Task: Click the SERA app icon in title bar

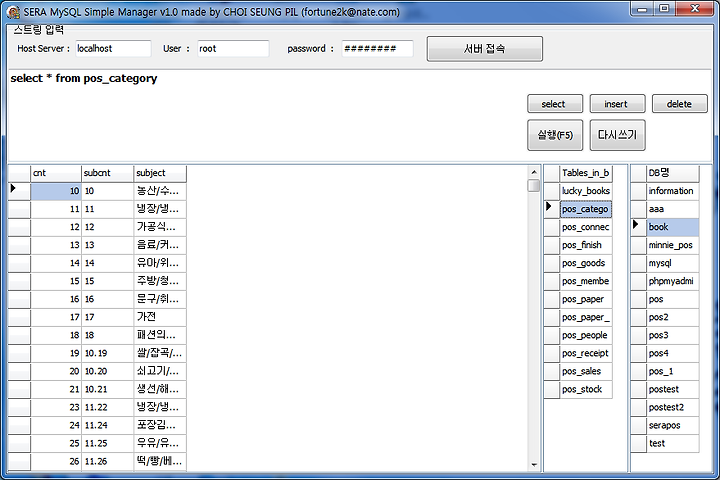Action: tap(13, 12)
